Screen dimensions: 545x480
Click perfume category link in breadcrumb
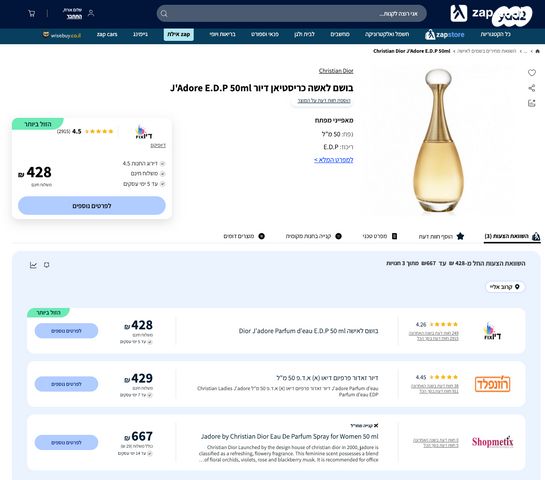pyautogui.click(x=486, y=51)
